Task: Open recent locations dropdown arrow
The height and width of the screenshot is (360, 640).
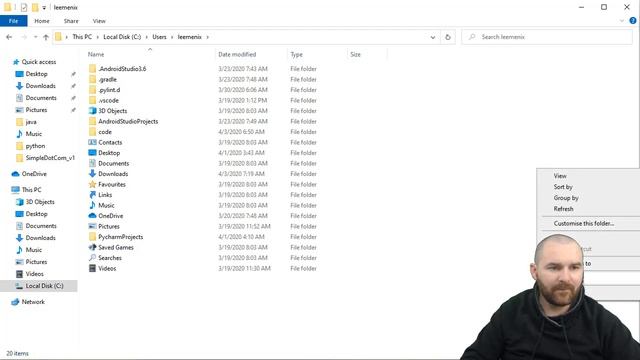Action: (36, 37)
